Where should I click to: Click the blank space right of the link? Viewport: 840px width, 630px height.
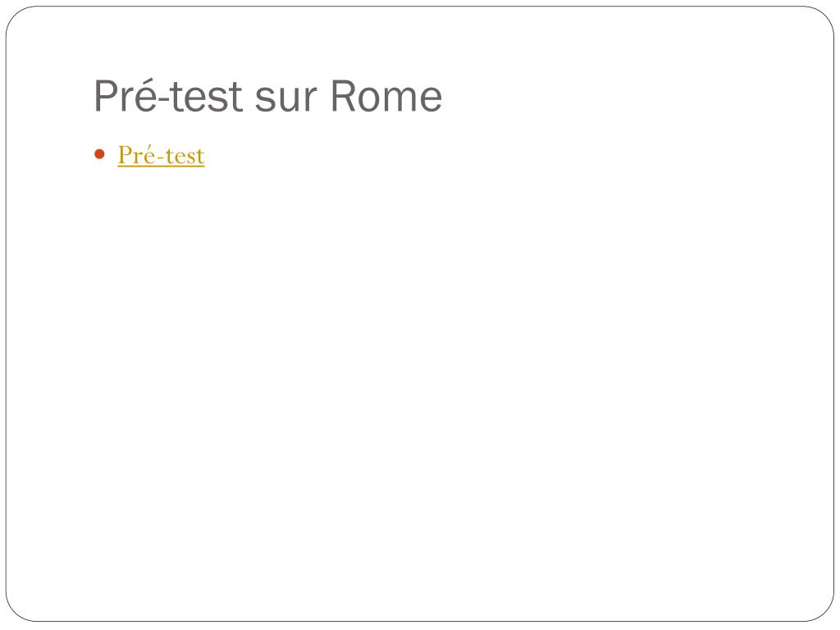click(410, 155)
